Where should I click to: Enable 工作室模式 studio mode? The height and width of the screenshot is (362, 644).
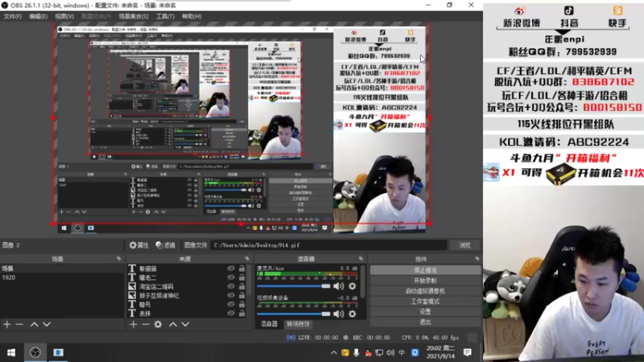click(x=425, y=301)
